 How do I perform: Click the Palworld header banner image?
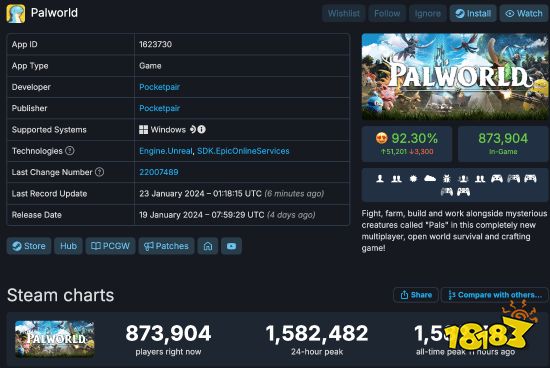tap(455, 76)
